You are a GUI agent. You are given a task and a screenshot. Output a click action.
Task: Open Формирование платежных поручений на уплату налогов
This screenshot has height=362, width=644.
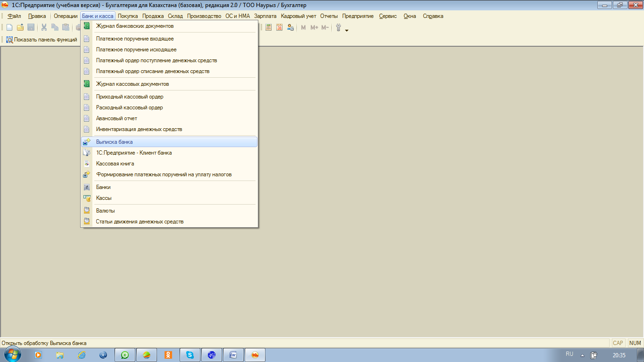169,174
